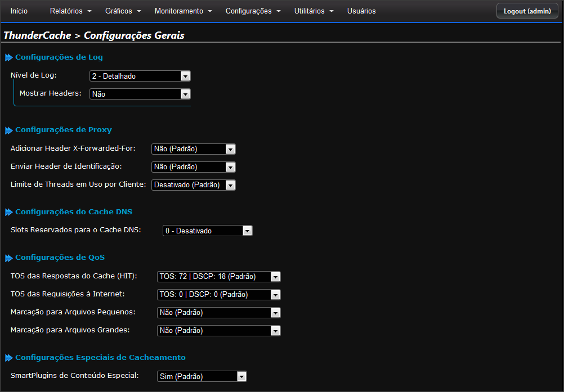Click arrow icon beside Configurações Especiais de Cacheamento
This screenshot has width=564, height=392.
point(9,358)
